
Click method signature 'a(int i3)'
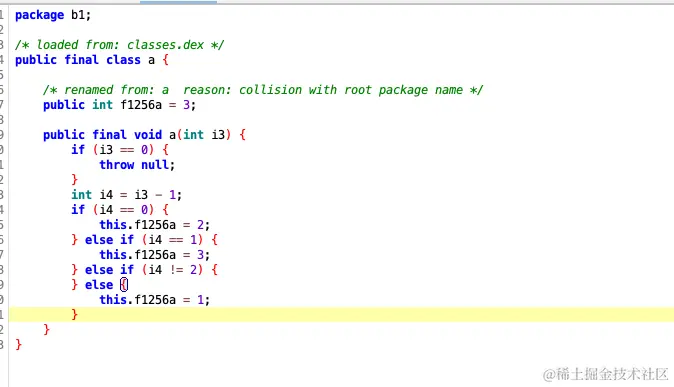(x=200, y=135)
